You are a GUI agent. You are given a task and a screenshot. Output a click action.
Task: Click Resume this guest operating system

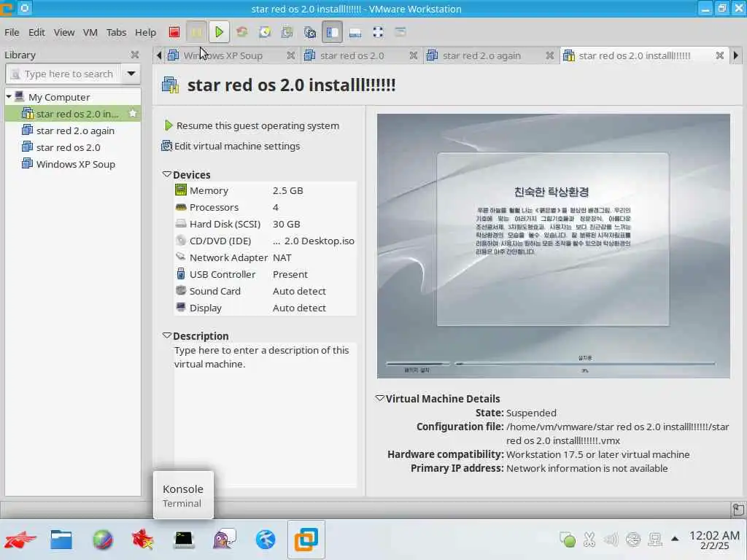pyautogui.click(x=252, y=125)
